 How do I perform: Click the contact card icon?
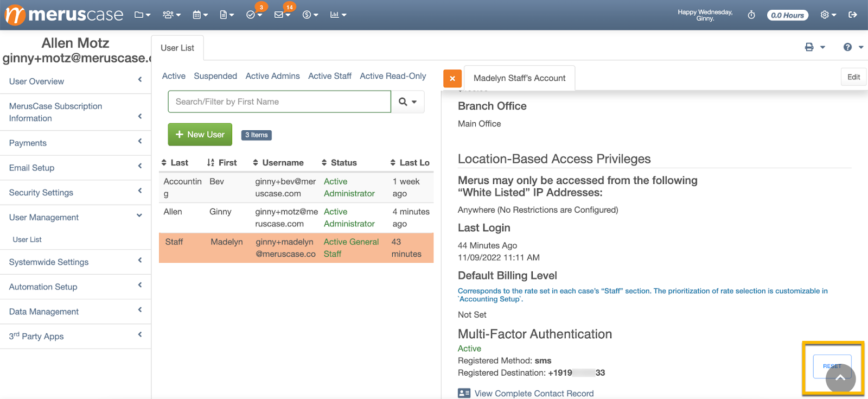[x=464, y=393]
